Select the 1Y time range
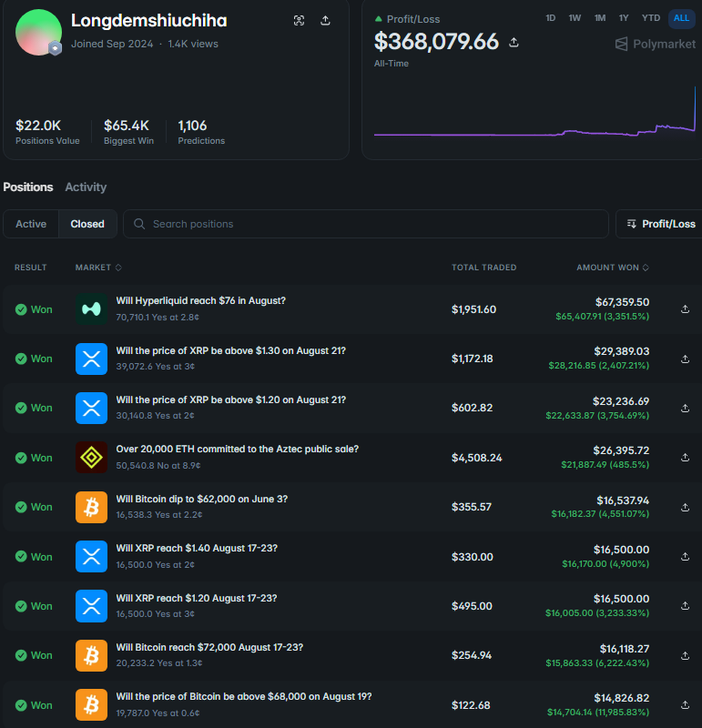Image resolution: width=702 pixels, height=728 pixels. click(624, 18)
